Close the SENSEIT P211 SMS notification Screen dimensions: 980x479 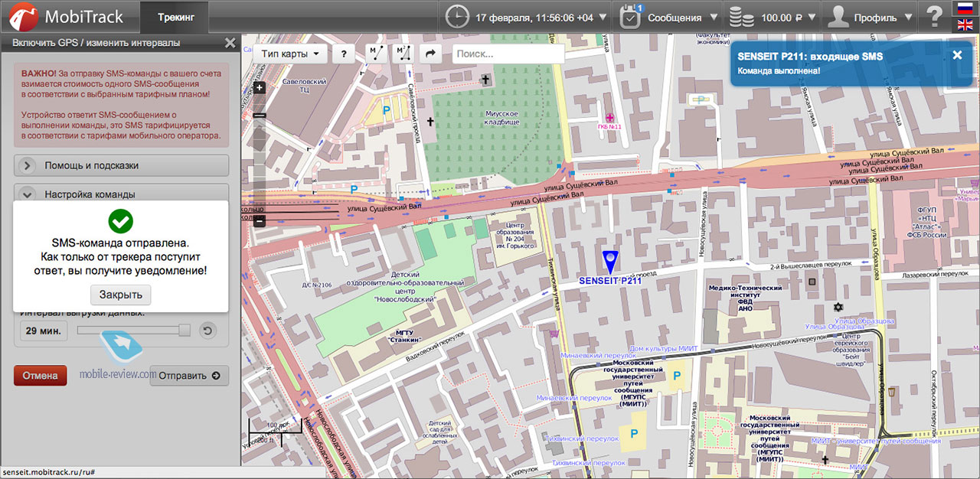tap(957, 55)
